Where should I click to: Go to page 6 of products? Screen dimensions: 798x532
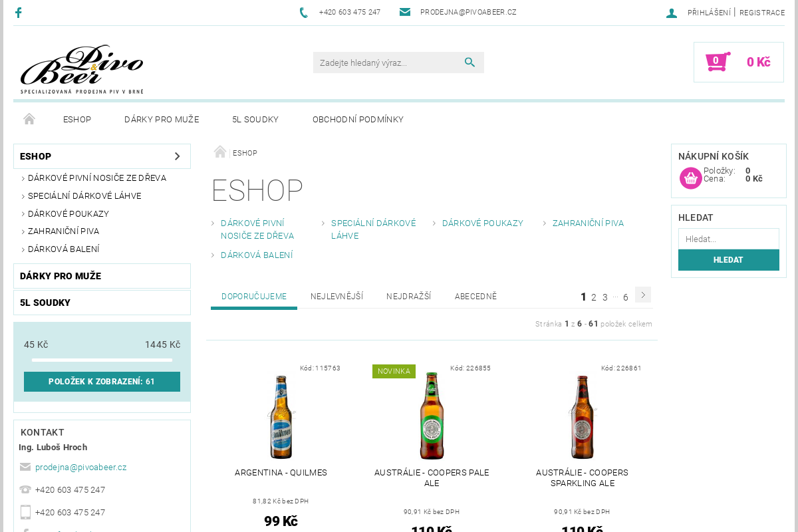tap(626, 297)
